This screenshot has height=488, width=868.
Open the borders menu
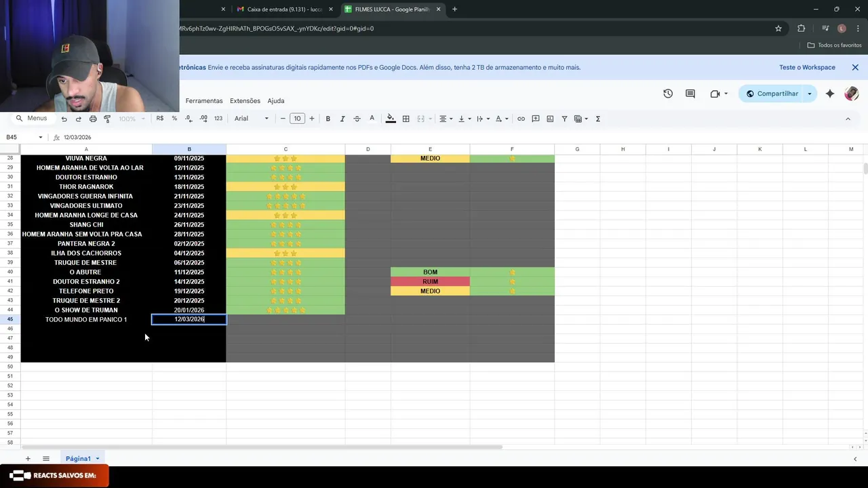[406, 119]
